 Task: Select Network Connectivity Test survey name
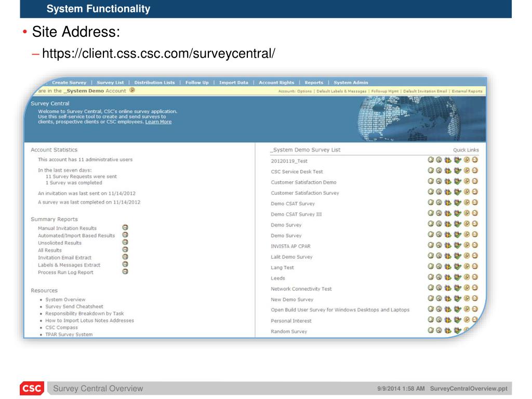301,289
